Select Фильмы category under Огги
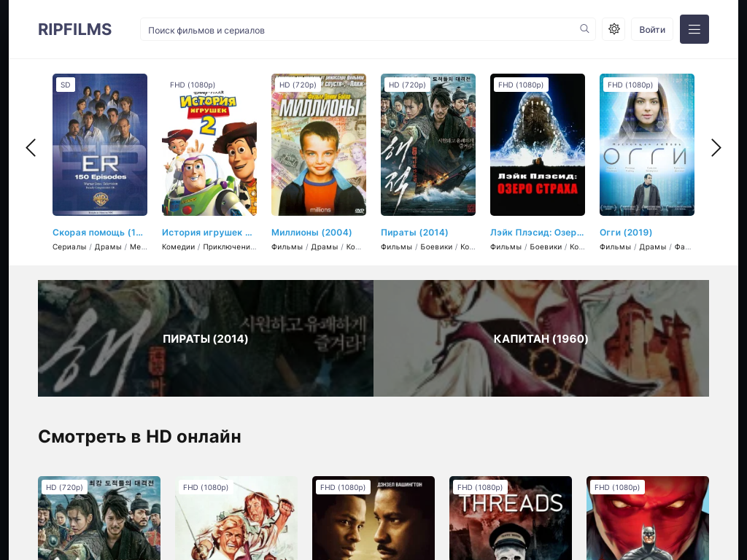The width and height of the screenshot is (747, 560). tap(616, 246)
